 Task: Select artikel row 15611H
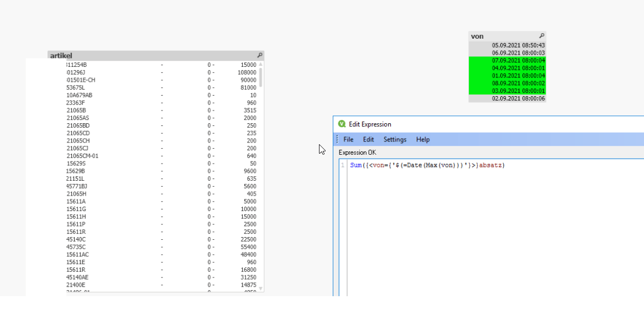[x=161, y=217]
